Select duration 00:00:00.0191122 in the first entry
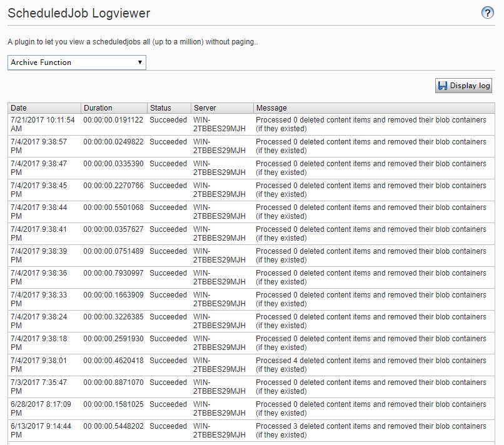This screenshot has height=445, width=504. (x=113, y=120)
